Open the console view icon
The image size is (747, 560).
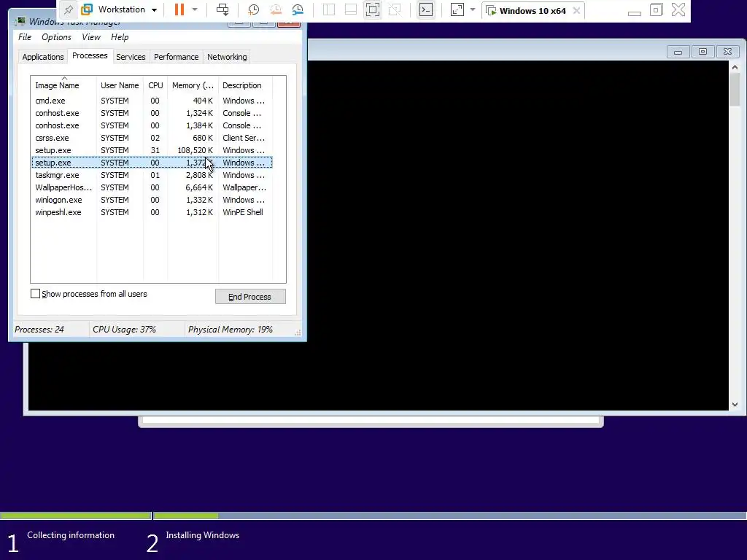click(425, 9)
